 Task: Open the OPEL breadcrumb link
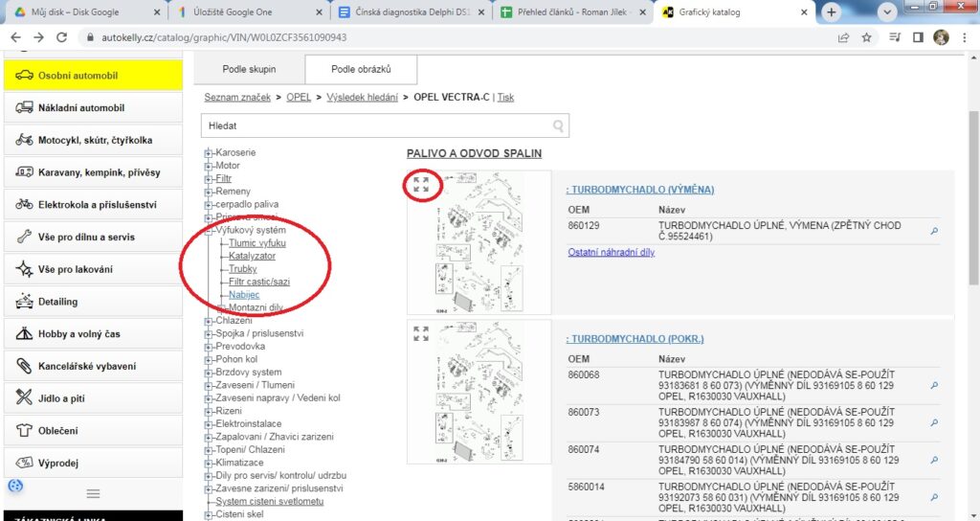click(299, 97)
